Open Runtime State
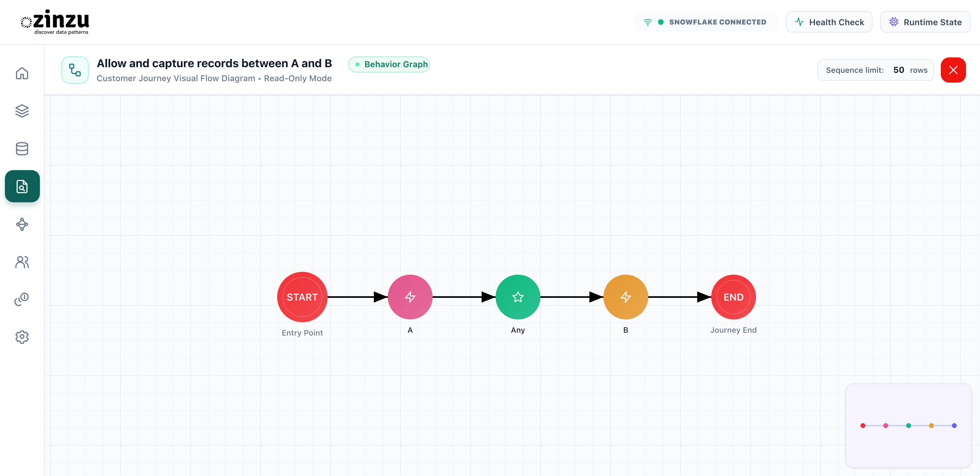The height and width of the screenshot is (476, 980). point(925,22)
